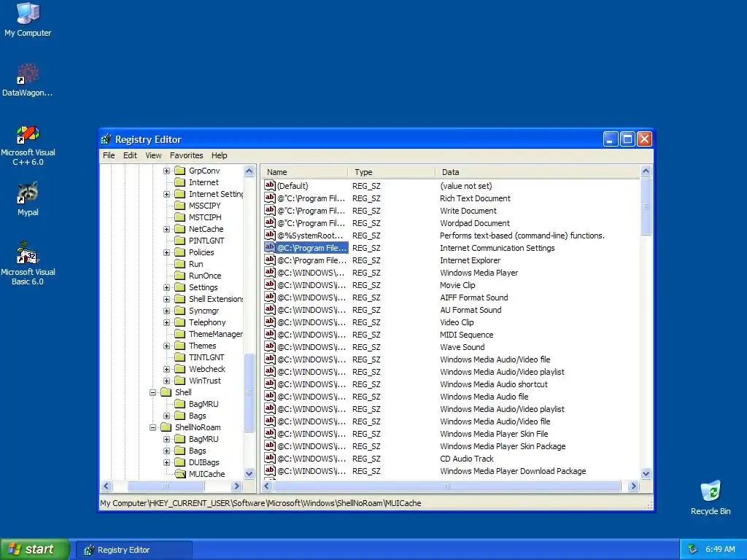Select the RunOnce tree key
Image resolution: width=747 pixels, height=560 pixels.
coord(205,276)
